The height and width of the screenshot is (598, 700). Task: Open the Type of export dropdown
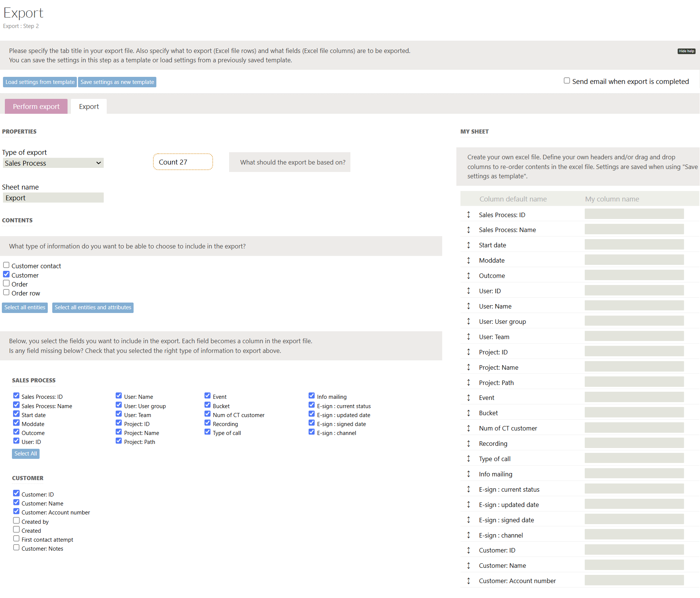[x=53, y=163]
